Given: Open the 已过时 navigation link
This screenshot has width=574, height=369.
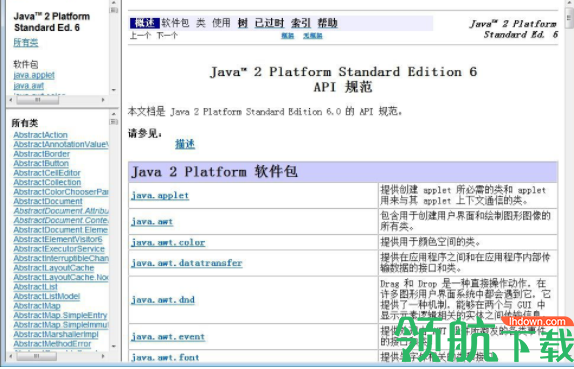Looking at the screenshot, I should pos(269,23).
